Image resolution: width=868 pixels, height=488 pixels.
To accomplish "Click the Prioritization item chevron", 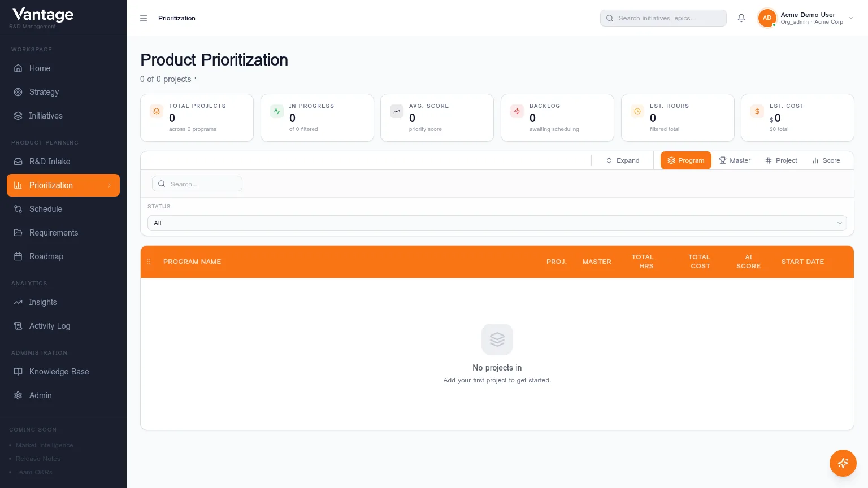I will 110,185.
